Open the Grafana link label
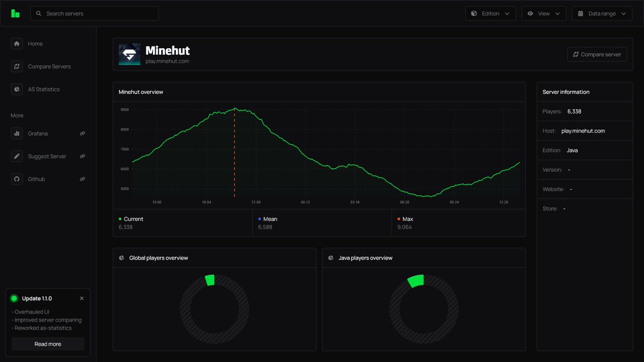 click(x=38, y=134)
